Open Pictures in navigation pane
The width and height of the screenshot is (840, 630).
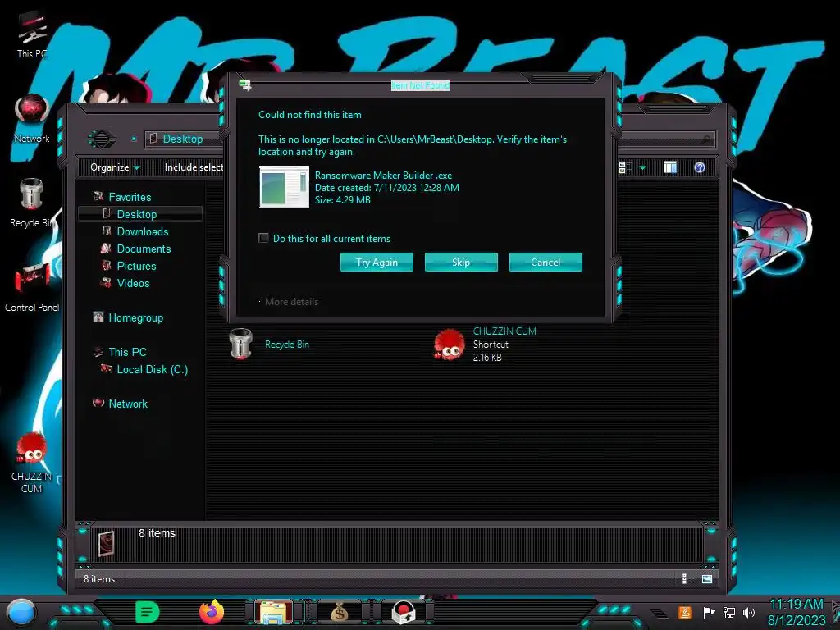(x=137, y=266)
